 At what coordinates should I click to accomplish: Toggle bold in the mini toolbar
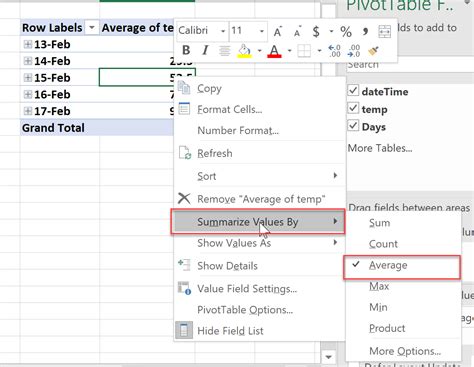click(x=186, y=50)
